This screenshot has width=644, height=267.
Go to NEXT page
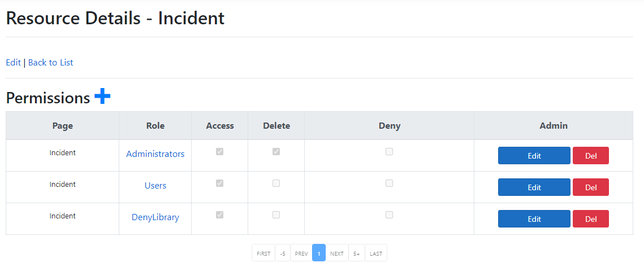(337, 253)
